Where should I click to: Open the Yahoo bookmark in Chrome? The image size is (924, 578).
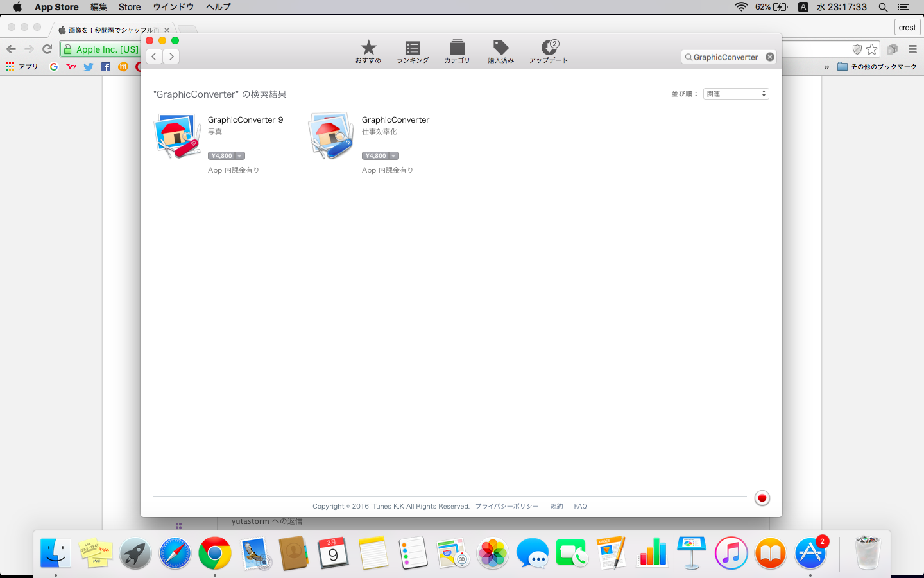click(71, 67)
